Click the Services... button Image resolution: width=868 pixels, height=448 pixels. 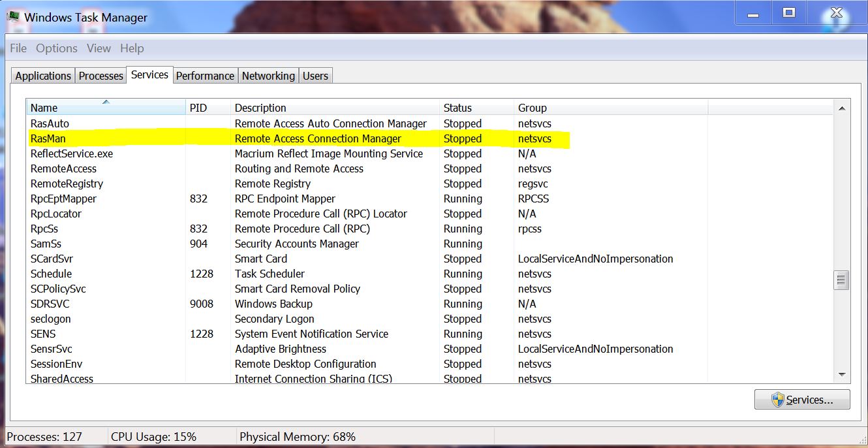tap(802, 400)
